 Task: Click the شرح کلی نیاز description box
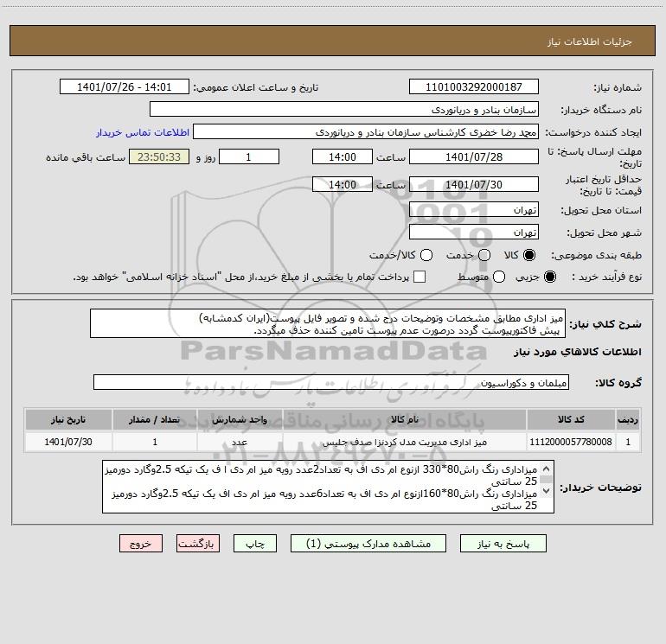click(x=328, y=323)
